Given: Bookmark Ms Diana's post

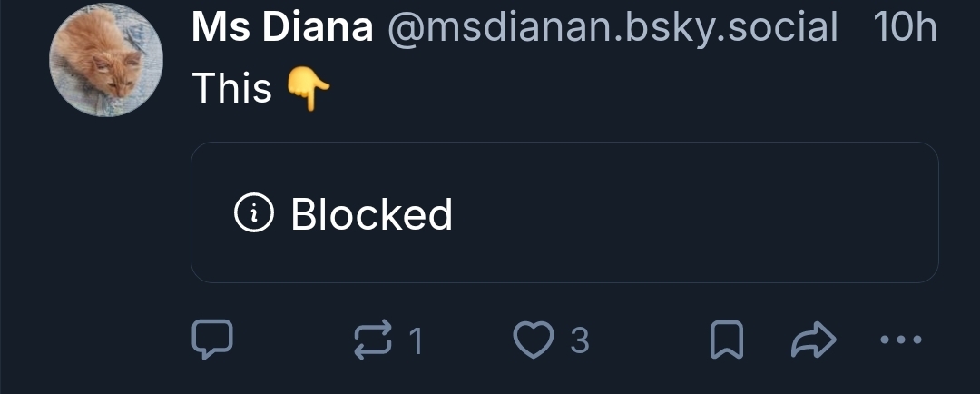Looking at the screenshot, I should tap(727, 340).
